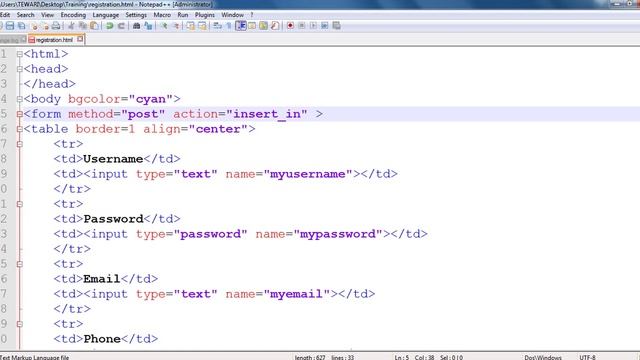
Task: Click the Close All documents toolbar icon
Action: point(45,26)
